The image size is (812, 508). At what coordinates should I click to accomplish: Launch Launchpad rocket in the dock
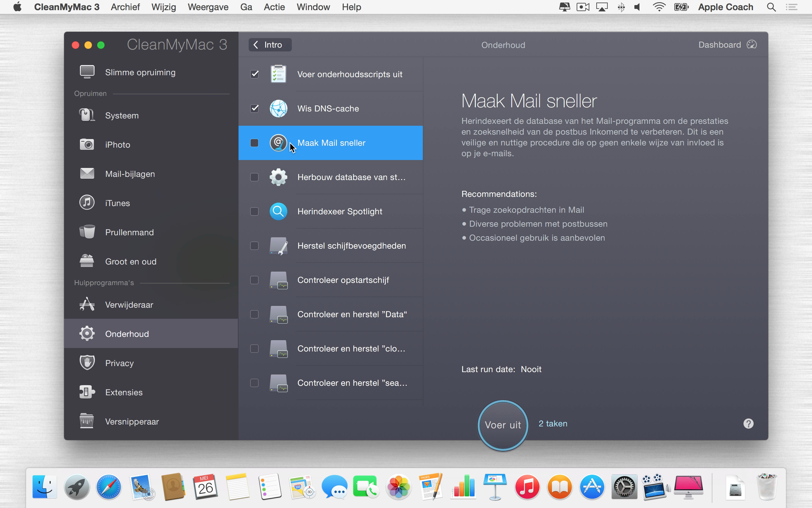76,487
